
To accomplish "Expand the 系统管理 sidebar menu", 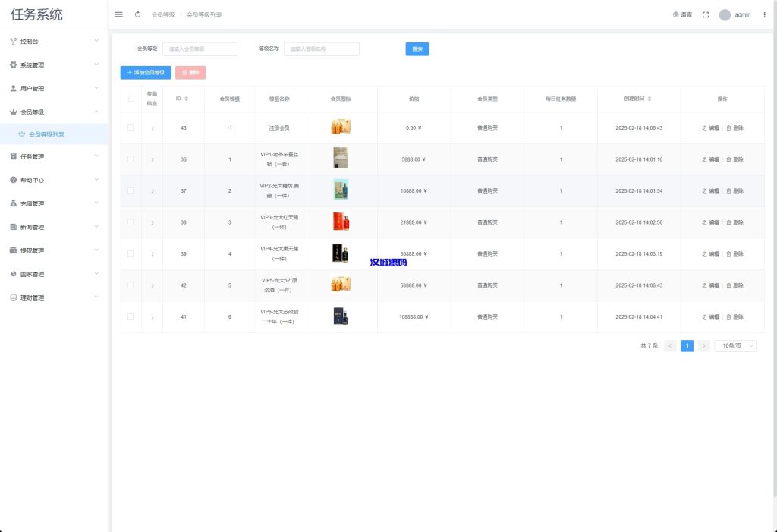I will click(53, 65).
